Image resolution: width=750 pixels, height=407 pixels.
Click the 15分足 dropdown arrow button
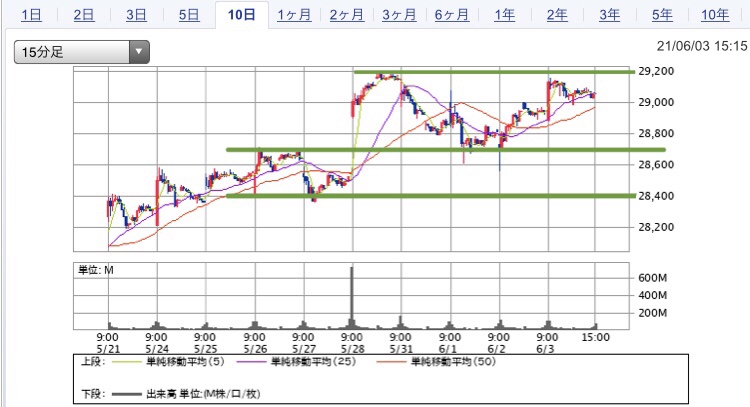pyautogui.click(x=139, y=52)
